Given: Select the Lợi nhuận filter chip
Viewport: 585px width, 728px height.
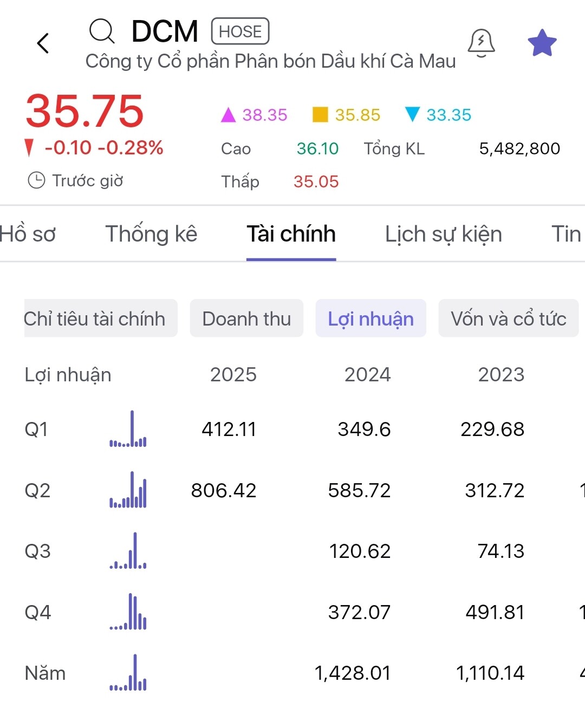Looking at the screenshot, I should tap(370, 318).
